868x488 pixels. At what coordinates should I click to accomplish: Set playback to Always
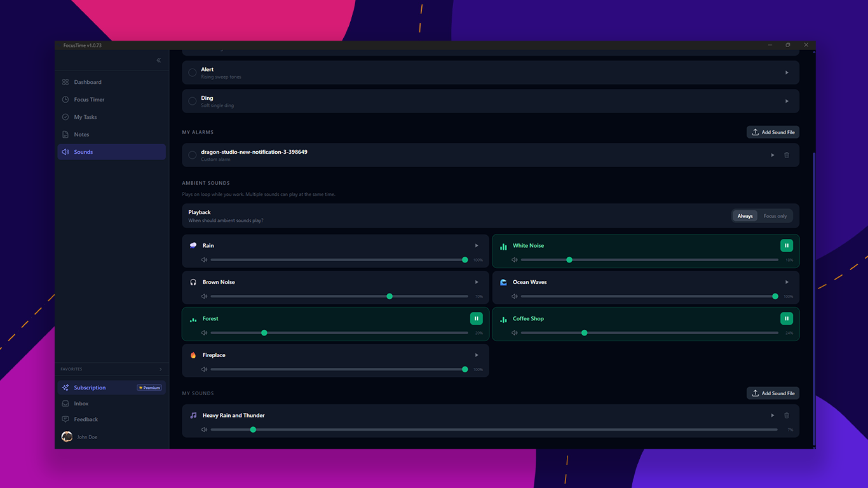(x=745, y=216)
